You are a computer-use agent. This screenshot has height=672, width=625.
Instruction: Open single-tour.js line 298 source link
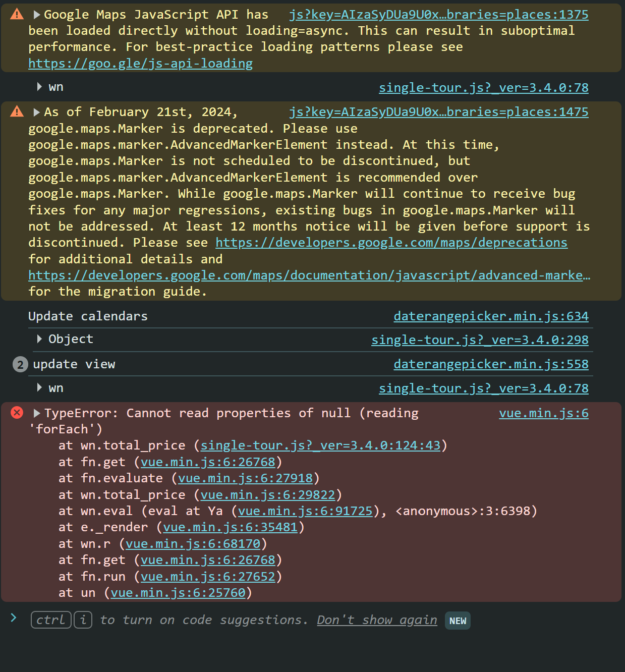[x=479, y=340]
